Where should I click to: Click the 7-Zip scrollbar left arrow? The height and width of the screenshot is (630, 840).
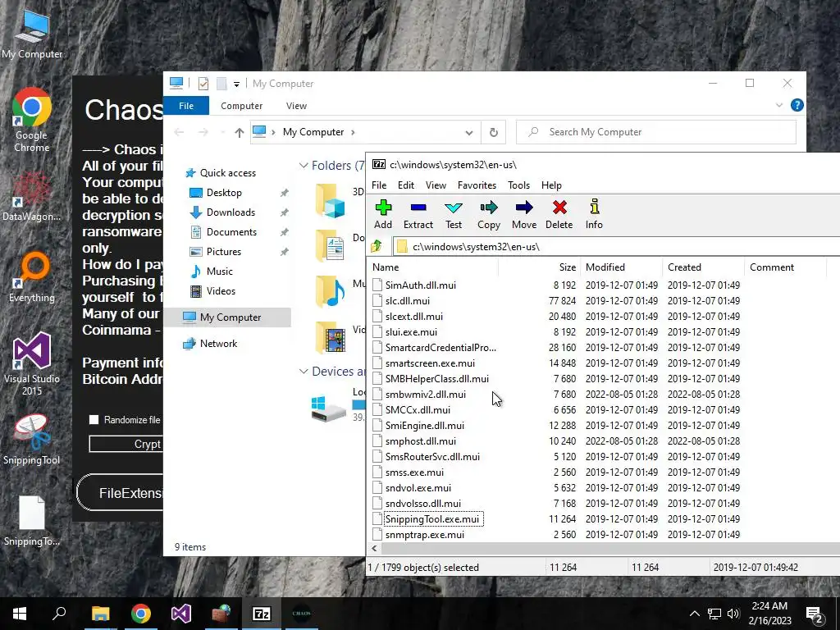[x=374, y=548]
